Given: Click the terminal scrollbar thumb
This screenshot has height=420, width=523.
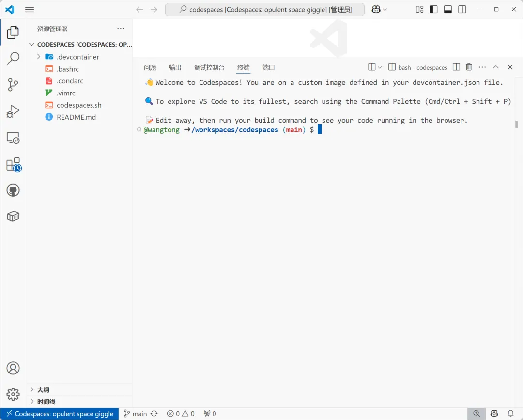Looking at the screenshot, I should pos(517,124).
